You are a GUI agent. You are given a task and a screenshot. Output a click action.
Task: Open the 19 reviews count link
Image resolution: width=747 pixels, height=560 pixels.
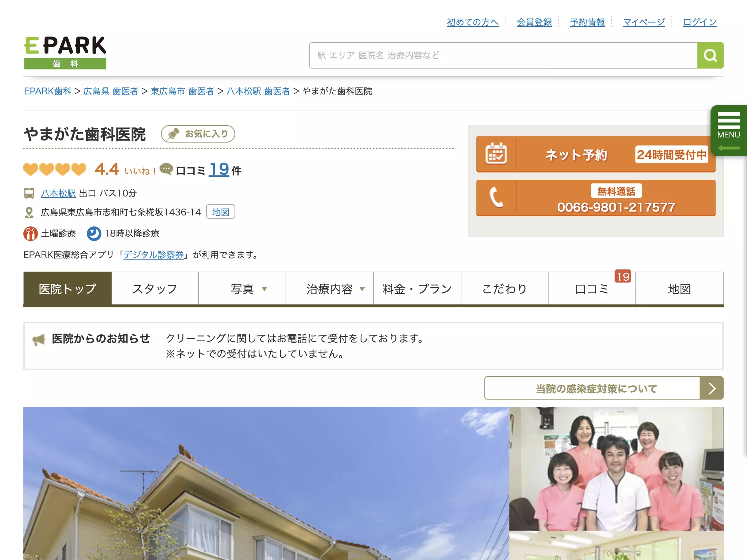point(219,170)
